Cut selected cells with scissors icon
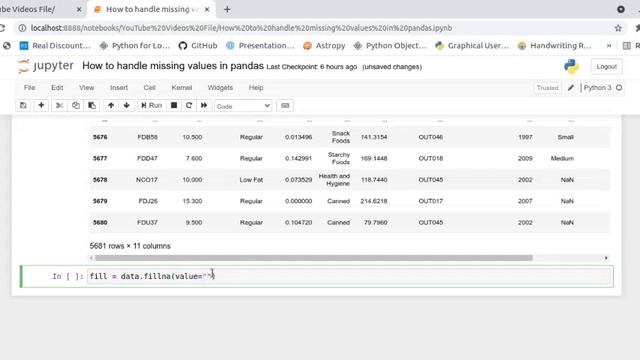 [60, 106]
